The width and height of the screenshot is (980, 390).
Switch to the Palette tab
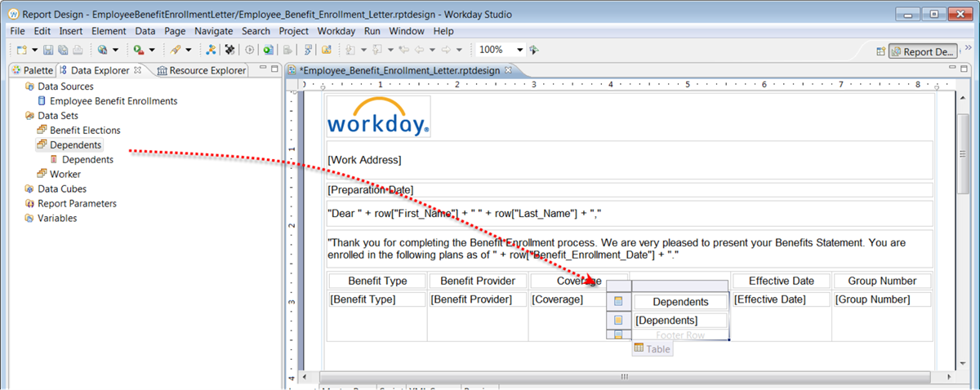tap(31, 70)
